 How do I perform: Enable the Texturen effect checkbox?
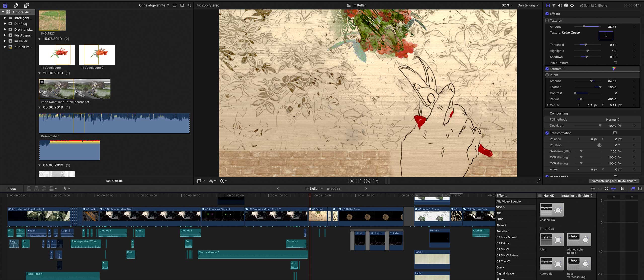coord(547,21)
